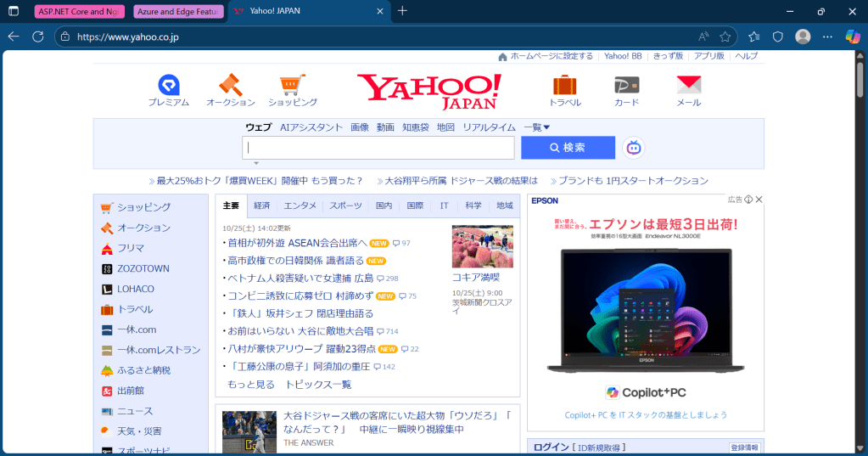Switch to the 経済 news tab
Screen dimensions: 868x456
point(262,205)
